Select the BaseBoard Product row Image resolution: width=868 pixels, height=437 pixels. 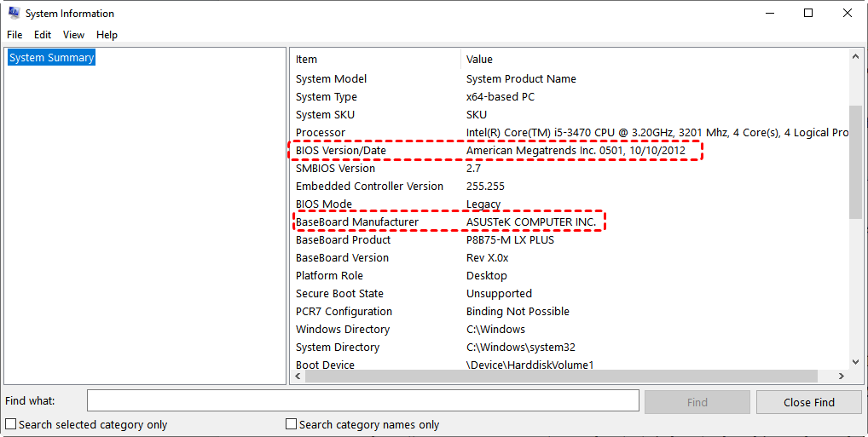click(570, 240)
